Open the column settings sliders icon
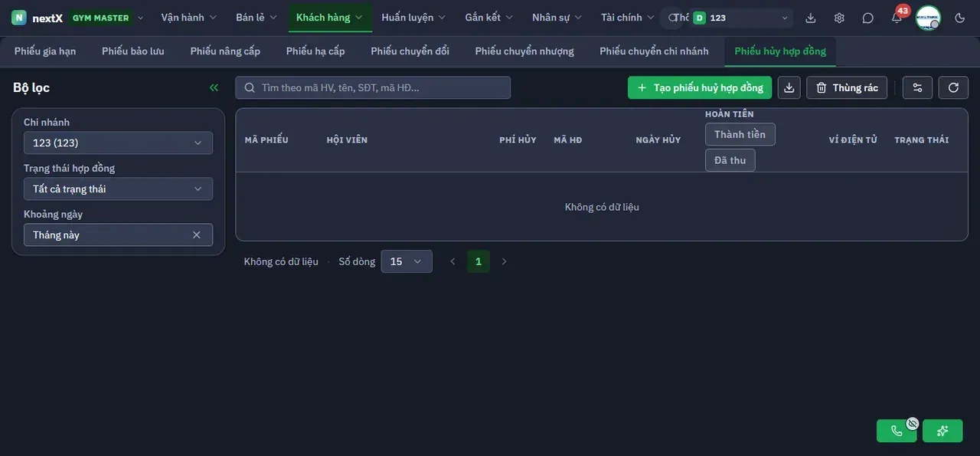This screenshot has height=456, width=980. tap(917, 87)
